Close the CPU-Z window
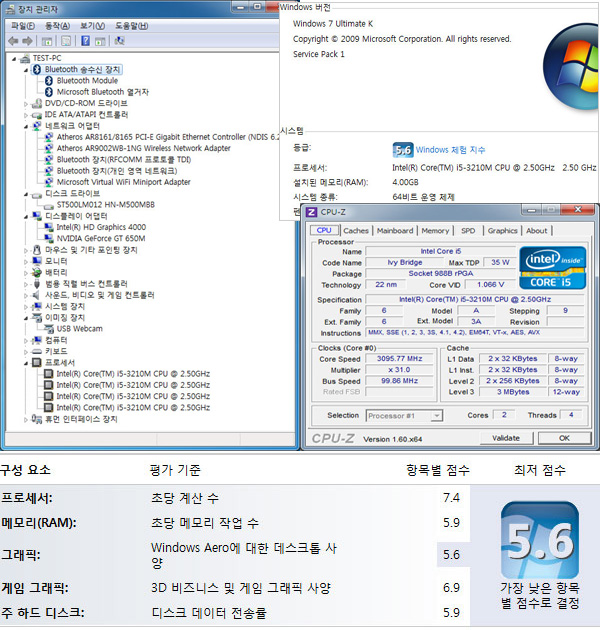The image size is (600, 630). [578, 209]
